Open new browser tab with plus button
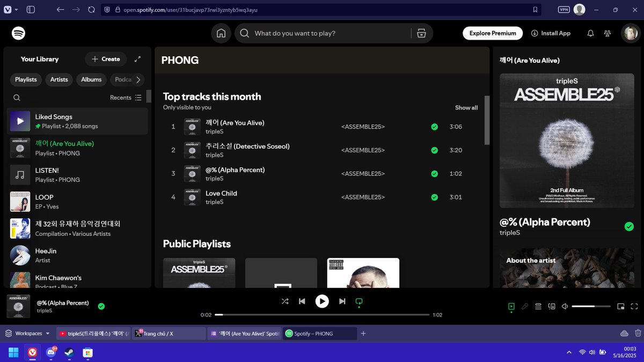 [x=363, y=334]
